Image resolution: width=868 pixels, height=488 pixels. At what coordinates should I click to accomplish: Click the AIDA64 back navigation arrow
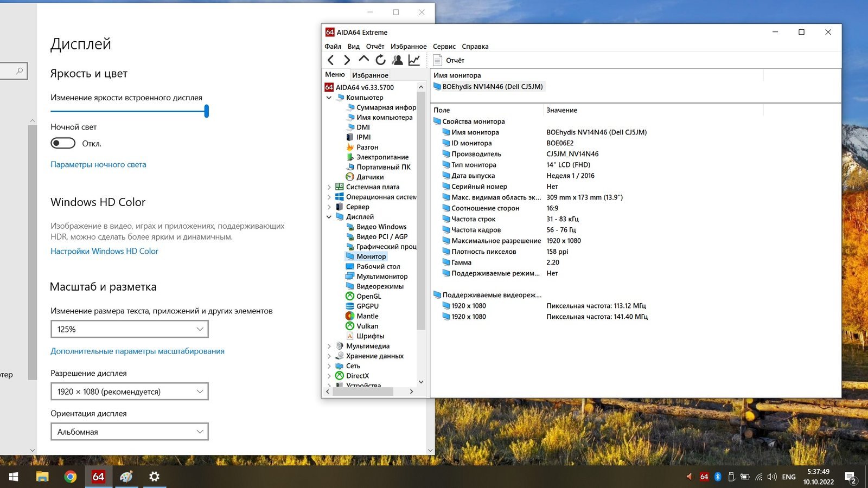point(330,60)
